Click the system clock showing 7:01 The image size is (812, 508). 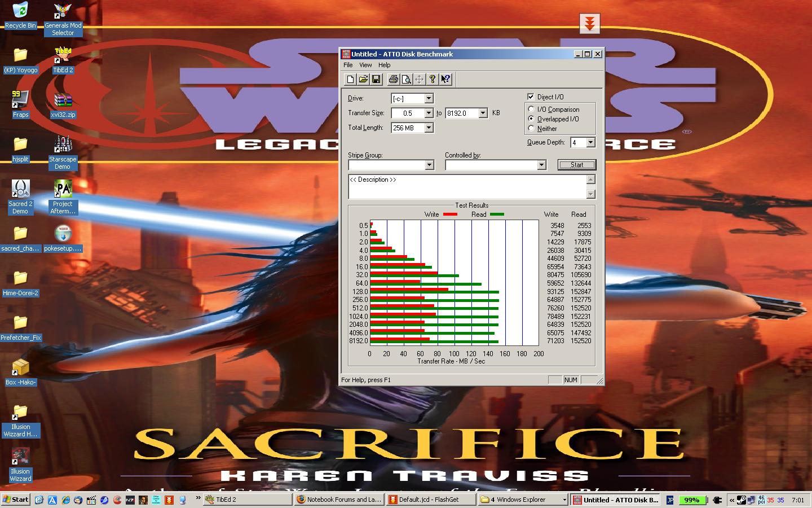[x=798, y=500]
